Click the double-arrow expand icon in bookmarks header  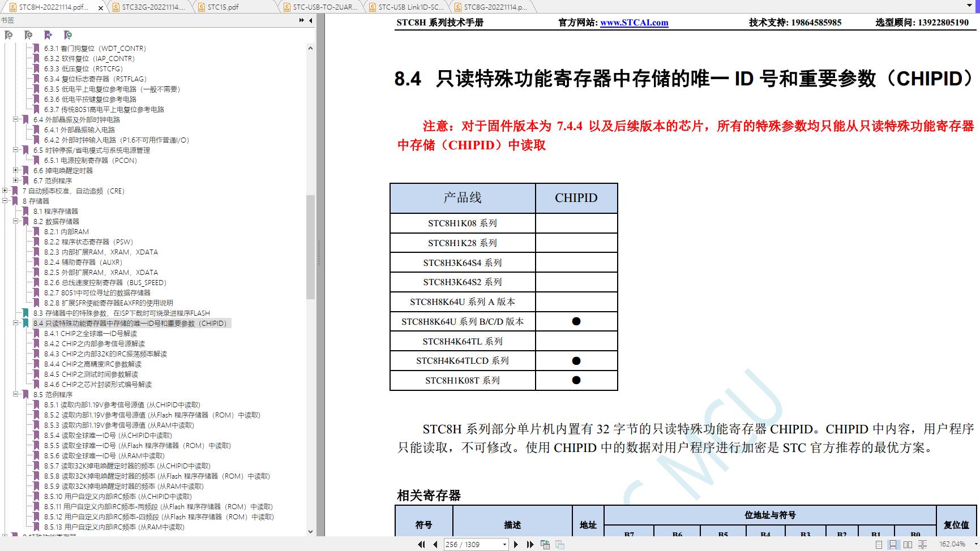(x=302, y=20)
